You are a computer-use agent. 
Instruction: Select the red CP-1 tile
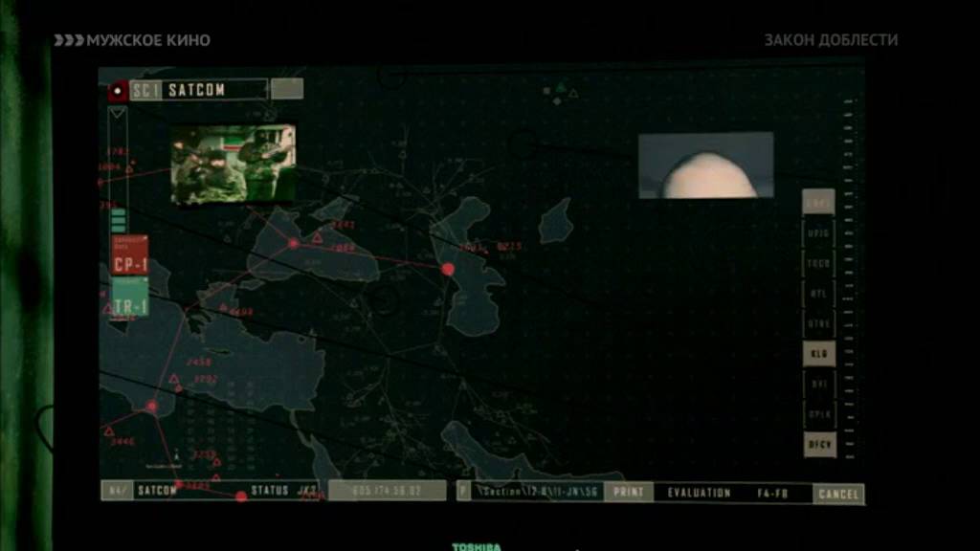130,254
